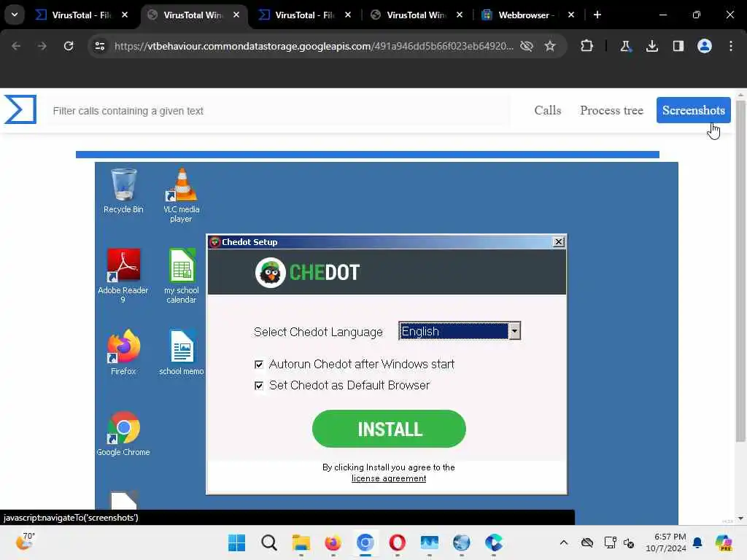View site information icon in address bar

(99, 46)
